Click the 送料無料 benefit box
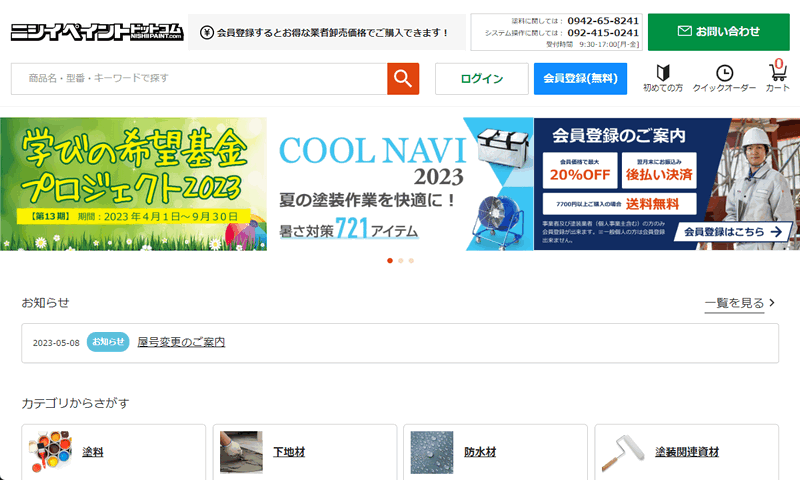The width and height of the screenshot is (800, 480). [x=619, y=204]
